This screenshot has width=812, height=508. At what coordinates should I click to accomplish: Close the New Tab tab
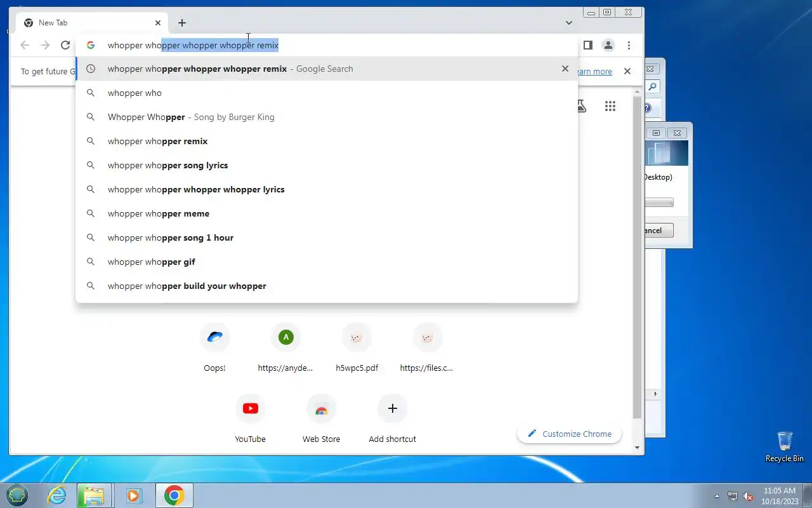click(158, 23)
